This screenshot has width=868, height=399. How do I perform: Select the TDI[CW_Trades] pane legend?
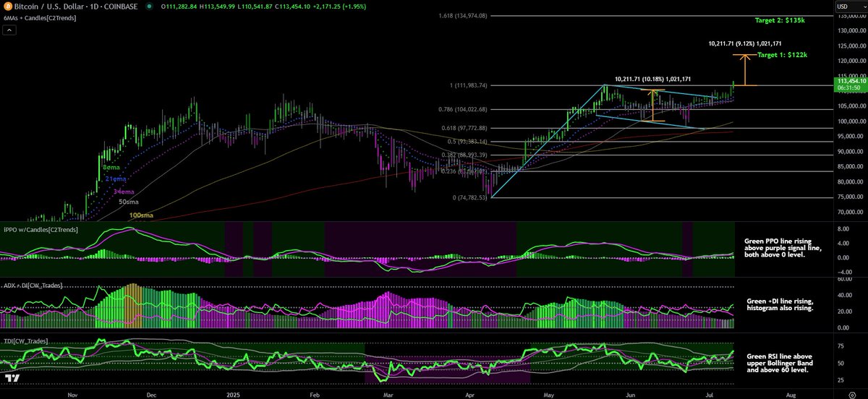point(25,341)
